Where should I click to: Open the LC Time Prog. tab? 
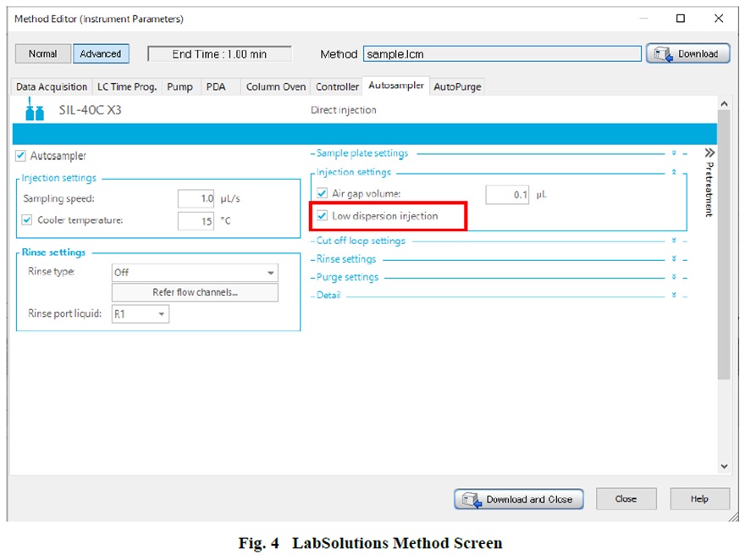(x=127, y=86)
